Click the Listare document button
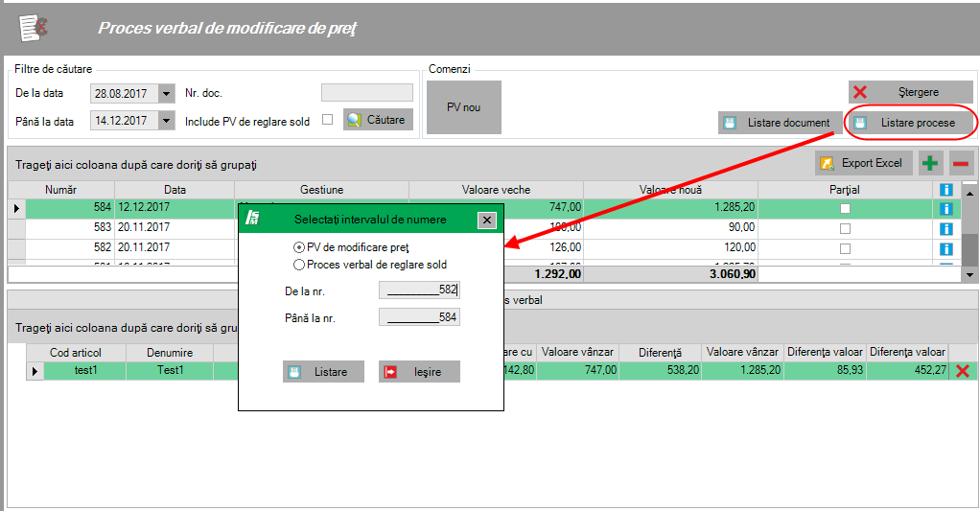980x511 pixels. click(780, 123)
